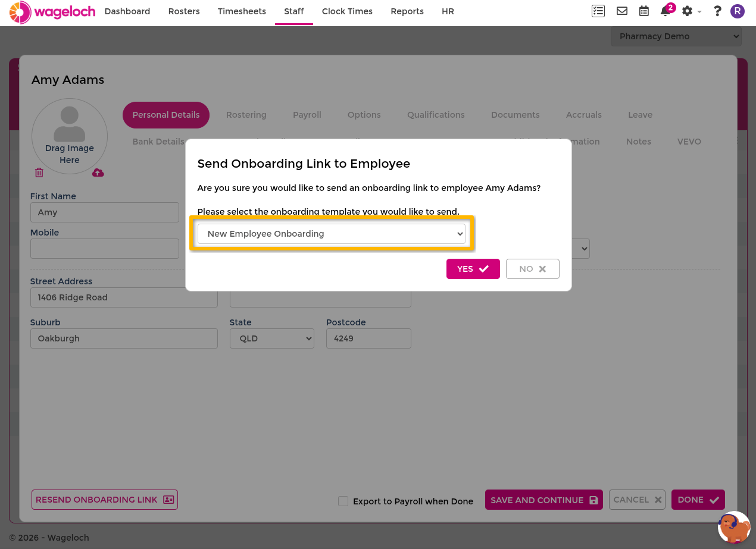
Task: Click RESEND ONBOARDING LINK button
Action: (x=105, y=500)
